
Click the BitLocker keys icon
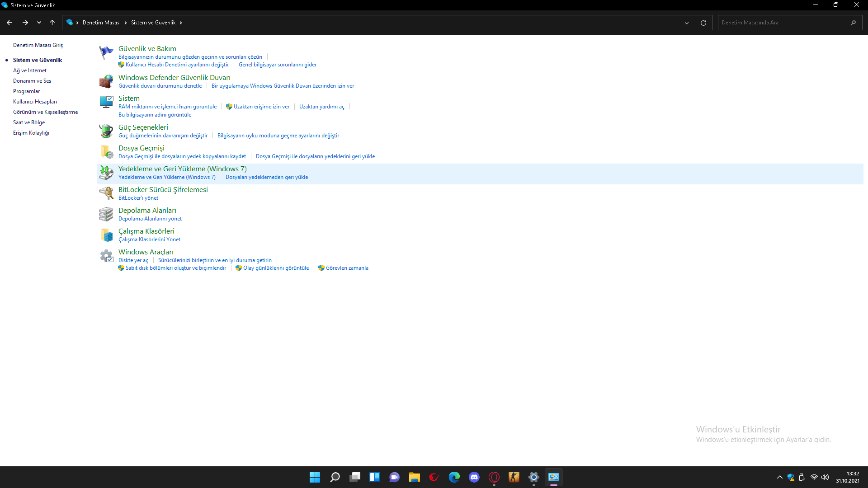tap(106, 193)
